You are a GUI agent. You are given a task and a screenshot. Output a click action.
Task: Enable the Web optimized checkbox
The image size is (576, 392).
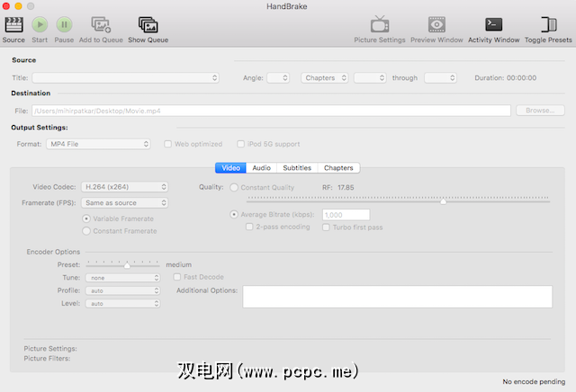[x=167, y=144]
